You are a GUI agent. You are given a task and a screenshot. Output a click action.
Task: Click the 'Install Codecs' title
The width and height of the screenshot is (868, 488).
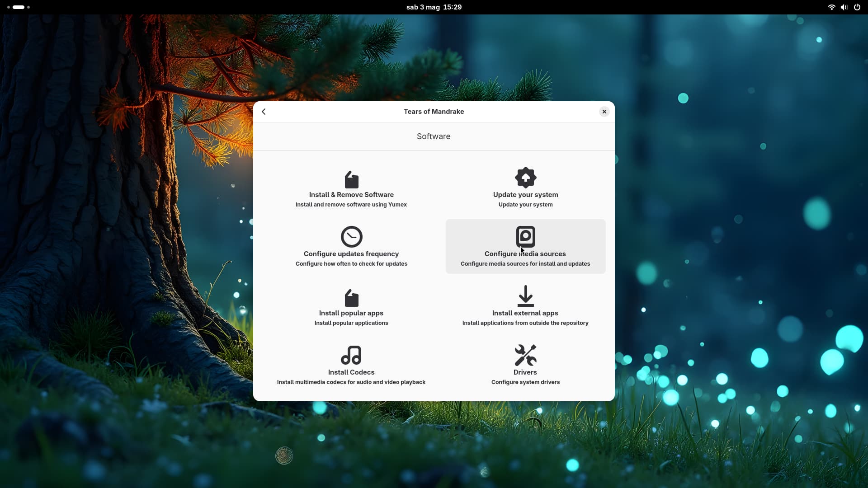click(x=351, y=372)
